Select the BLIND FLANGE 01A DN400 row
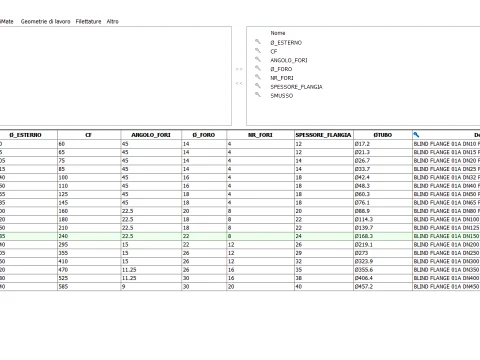The image size is (480, 360). coord(240,278)
